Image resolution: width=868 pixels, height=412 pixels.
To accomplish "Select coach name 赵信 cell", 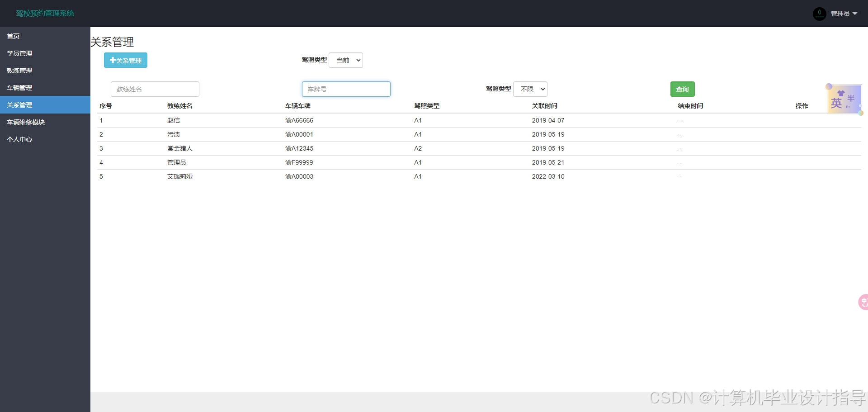I will pyautogui.click(x=174, y=120).
